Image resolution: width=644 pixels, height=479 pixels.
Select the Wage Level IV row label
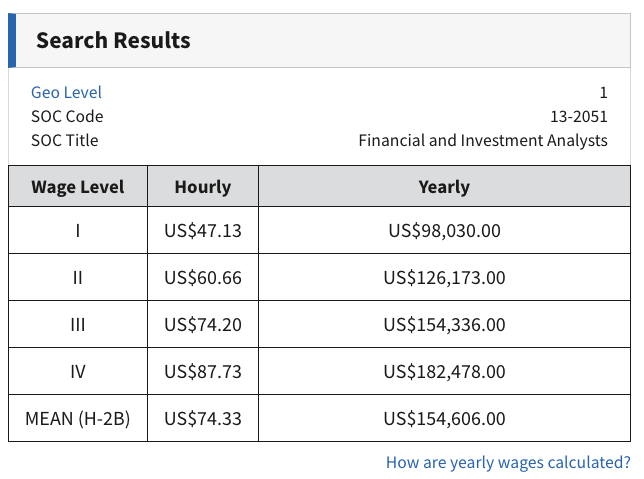tap(78, 372)
